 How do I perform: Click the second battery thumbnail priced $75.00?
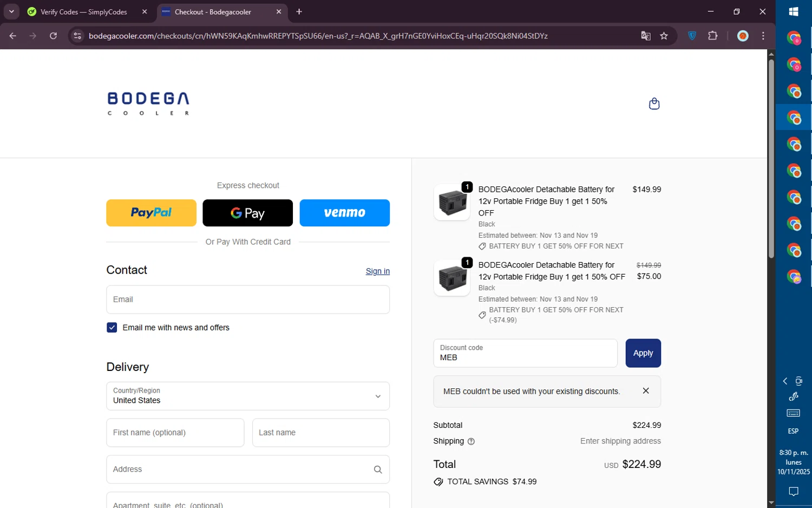[x=452, y=278]
